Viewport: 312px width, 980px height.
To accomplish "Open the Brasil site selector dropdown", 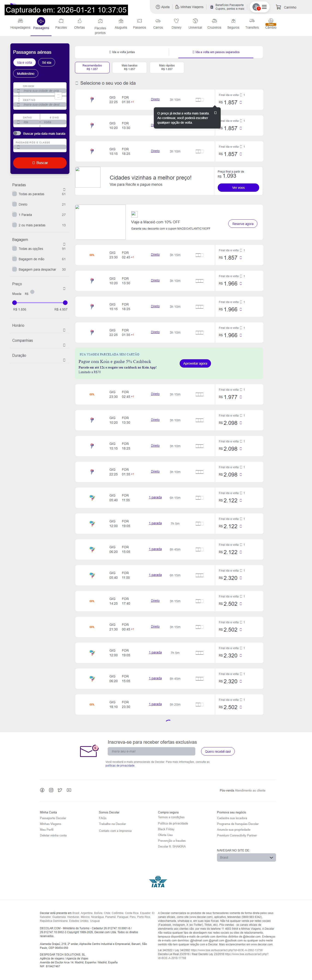I will coord(246,857).
